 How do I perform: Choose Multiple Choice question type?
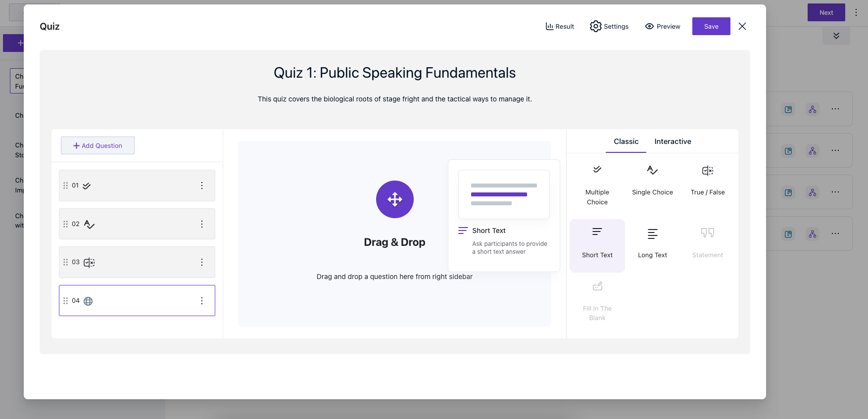coord(597,185)
